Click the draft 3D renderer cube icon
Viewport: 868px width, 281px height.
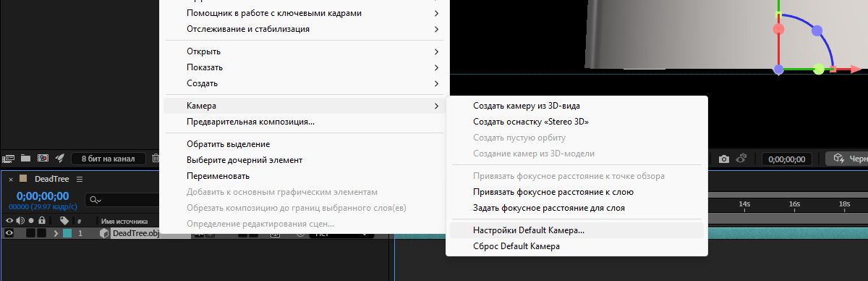click(x=838, y=158)
